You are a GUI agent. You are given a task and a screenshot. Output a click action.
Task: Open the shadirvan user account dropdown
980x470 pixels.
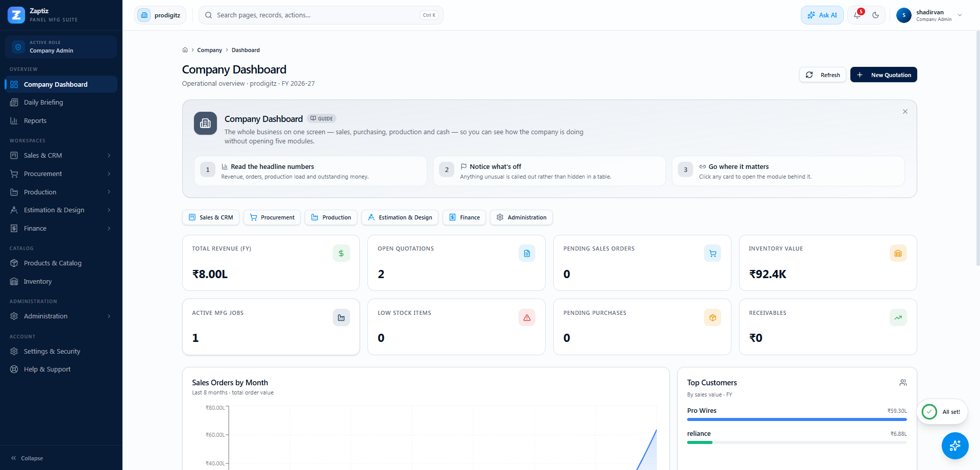pyautogui.click(x=930, y=15)
